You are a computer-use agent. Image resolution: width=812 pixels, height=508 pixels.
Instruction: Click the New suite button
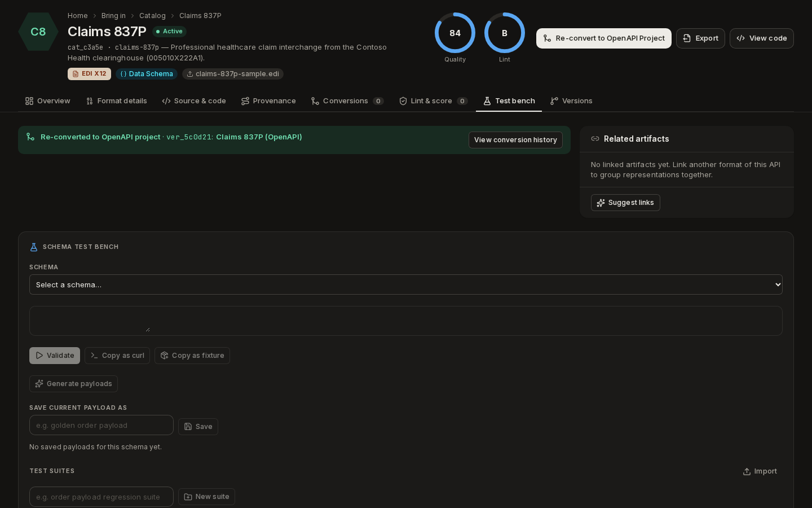click(x=206, y=497)
